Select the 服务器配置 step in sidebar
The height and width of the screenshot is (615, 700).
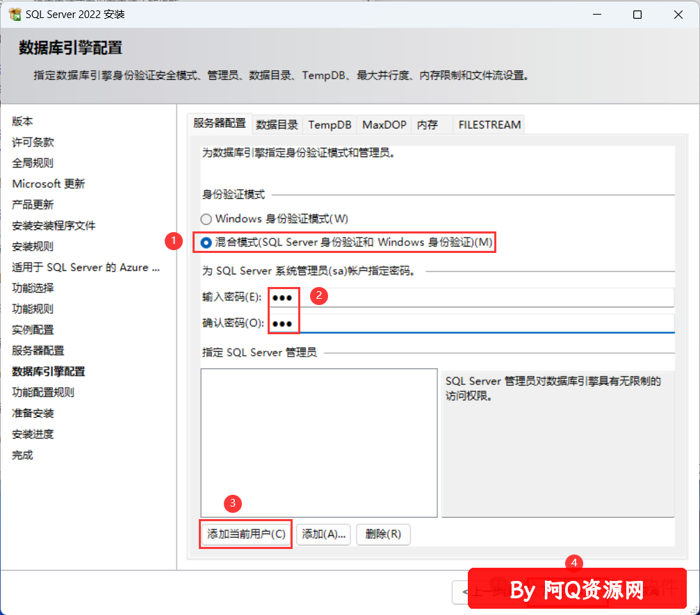coord(38,351)
